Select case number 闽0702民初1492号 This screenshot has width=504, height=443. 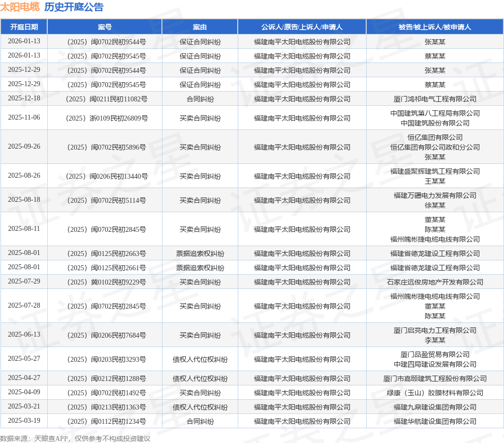click(107, 393)
